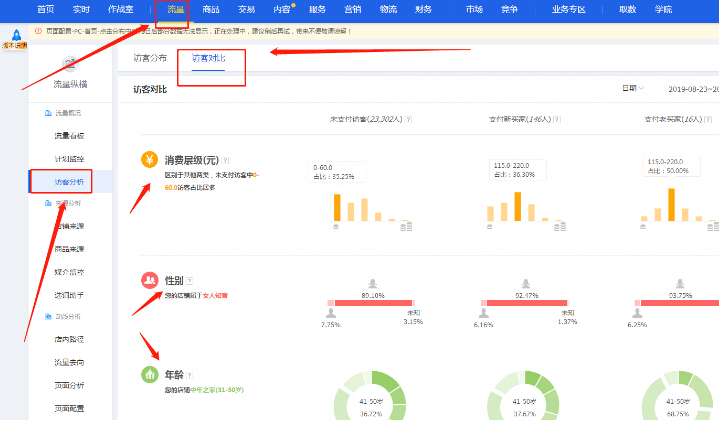Viewport: 719px width, 421px height.
Task: Open the 流量 top menu
Action: 176,9
